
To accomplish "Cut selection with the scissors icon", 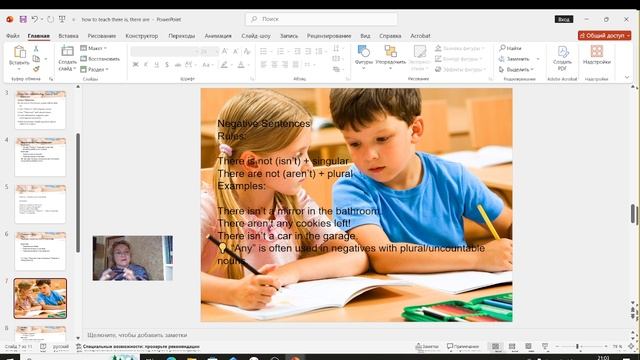I will tap(36, 49).
